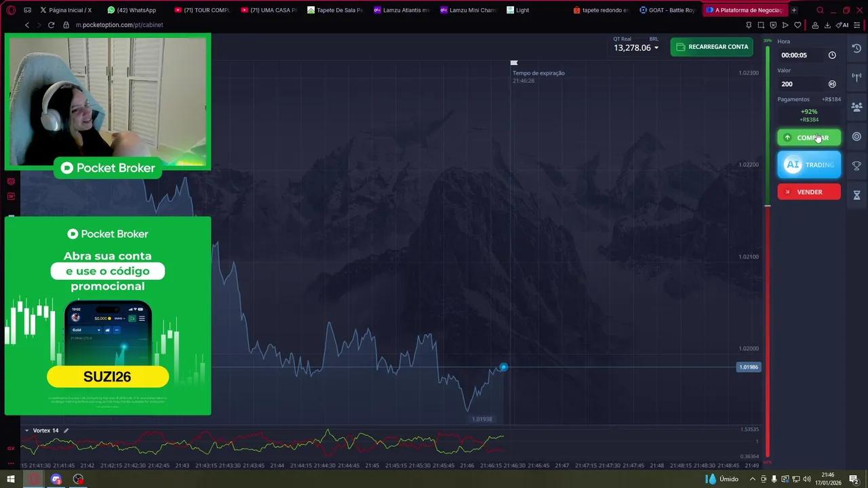
Task: Switch to Página Inicial / X tab
Action: 66,10
